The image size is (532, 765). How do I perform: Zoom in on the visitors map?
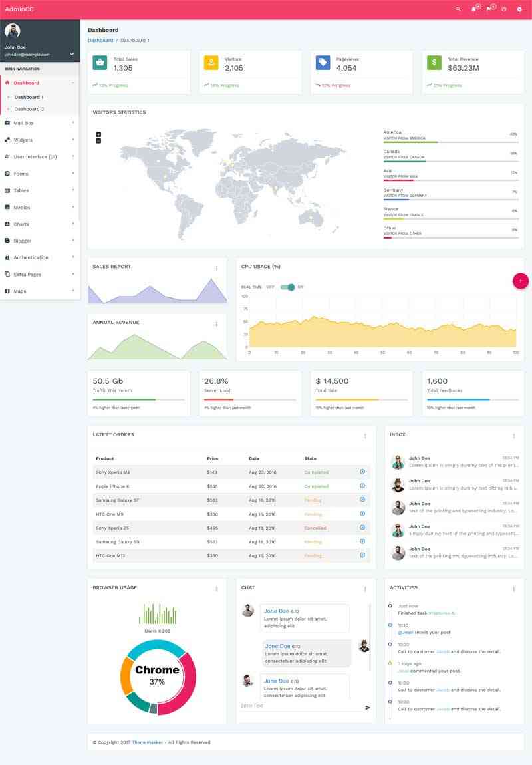coord(98,134)
